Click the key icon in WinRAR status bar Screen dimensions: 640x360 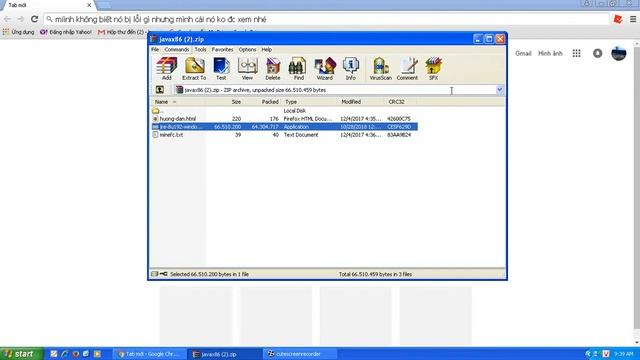point(163,274)
